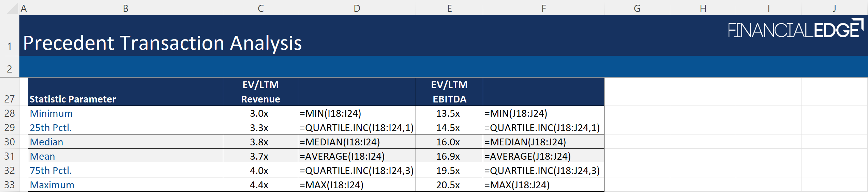Select column F header
Image resolution: width=868 pixels, height=192 pixels.
543,8
